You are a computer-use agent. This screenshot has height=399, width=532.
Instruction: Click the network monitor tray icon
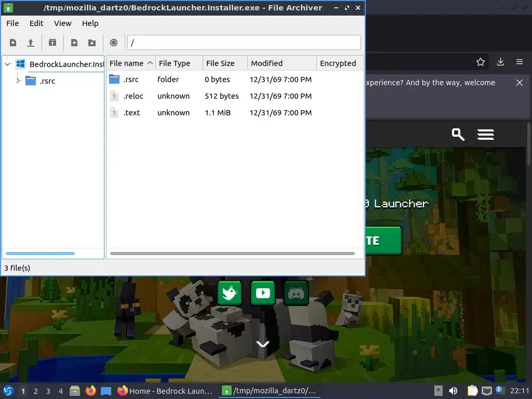(x=486, y=391)
